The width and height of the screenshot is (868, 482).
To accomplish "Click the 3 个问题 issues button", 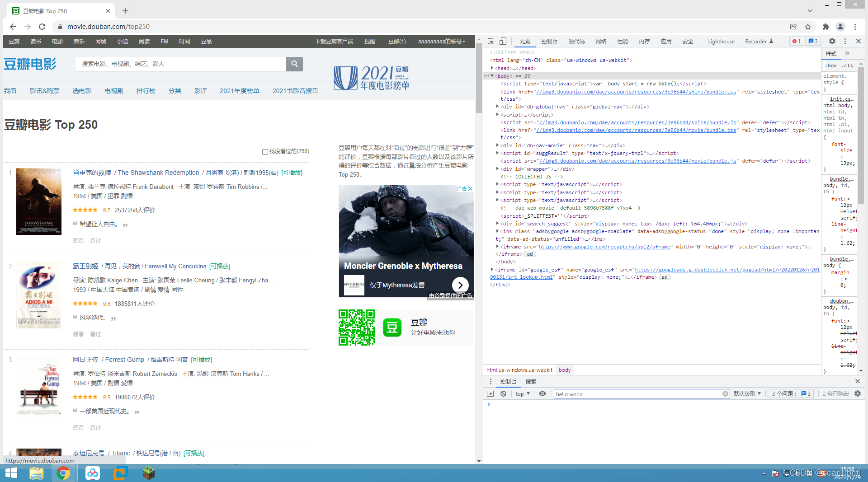I will [791, 394].
